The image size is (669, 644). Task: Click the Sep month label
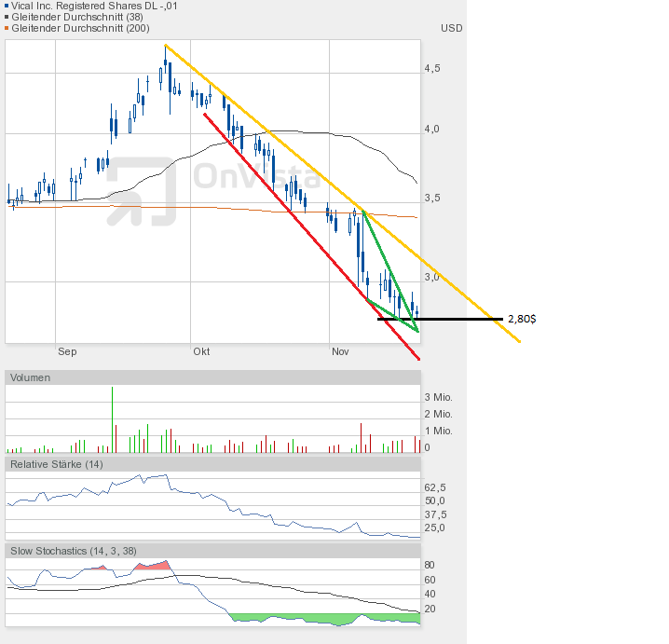pyautogui.click(x=67, y=351)
